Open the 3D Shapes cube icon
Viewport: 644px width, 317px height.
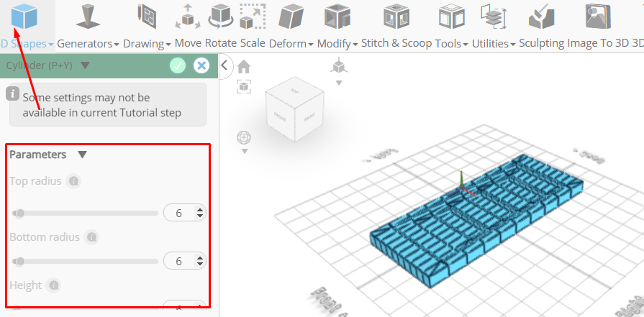(24, 17)
